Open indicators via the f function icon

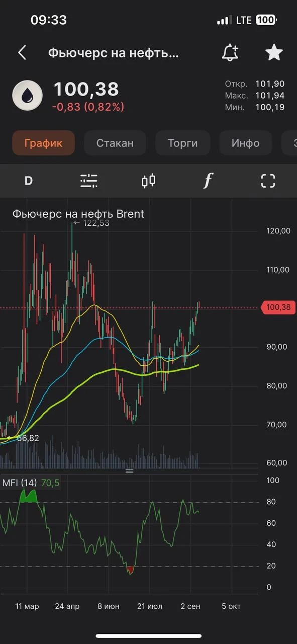click(x=208, y=181)
